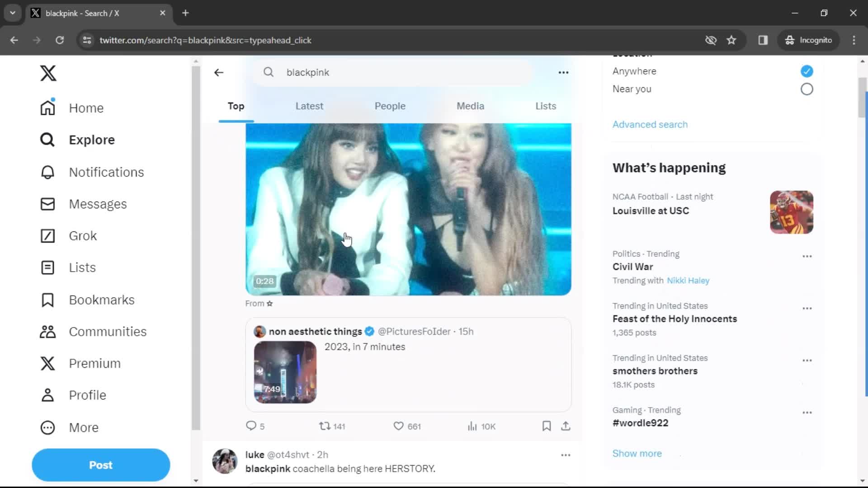Open search options three-dot menu
This screenshot has width=868, height=488.
[563, 72]
